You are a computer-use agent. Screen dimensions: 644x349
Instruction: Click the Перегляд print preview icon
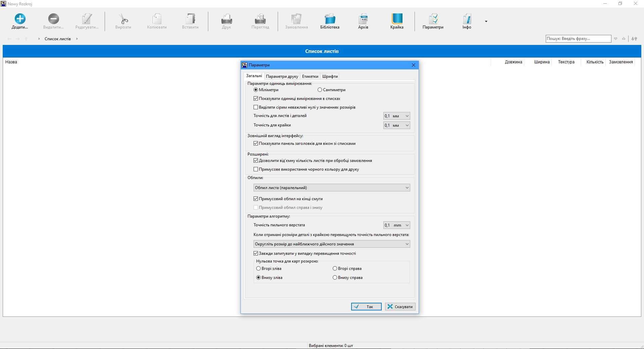(x=260, y=19)
